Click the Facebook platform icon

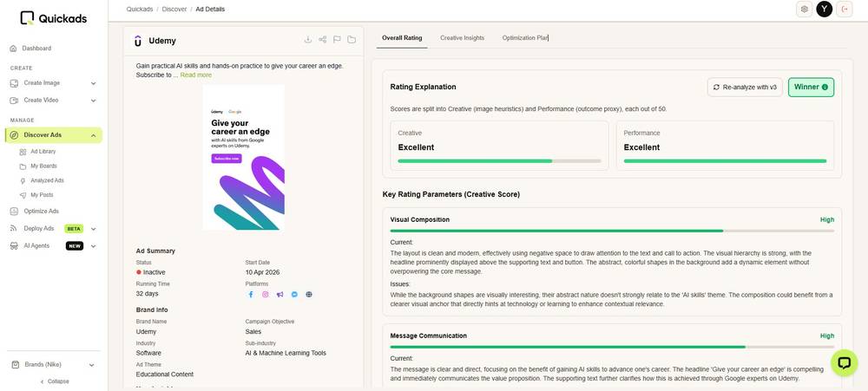tap(251, 295)
